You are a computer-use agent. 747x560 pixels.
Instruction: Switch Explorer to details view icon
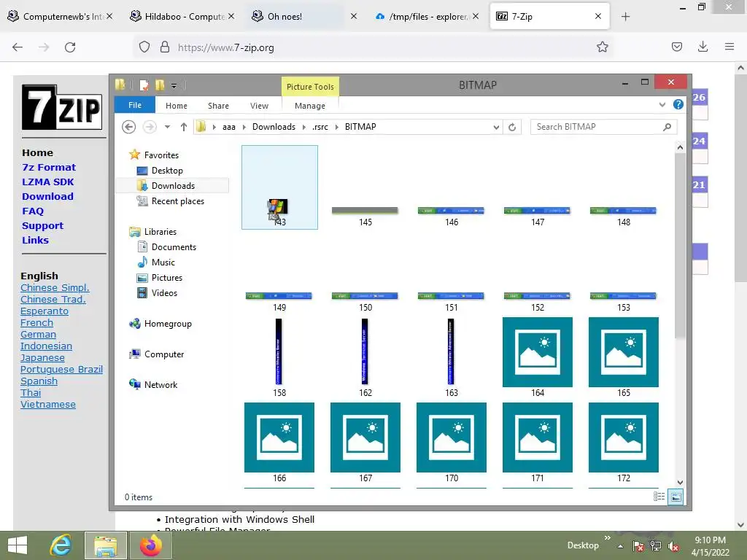click(x=659, y=497)
